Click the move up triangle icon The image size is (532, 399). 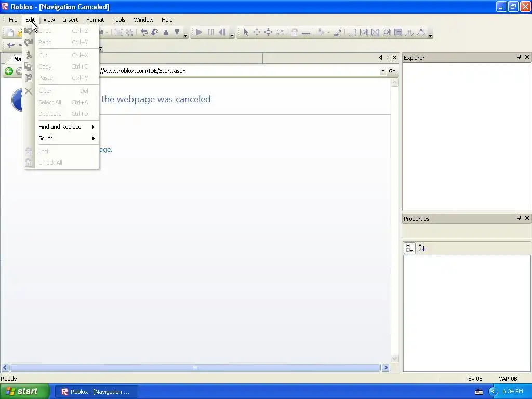pos(166,32)
